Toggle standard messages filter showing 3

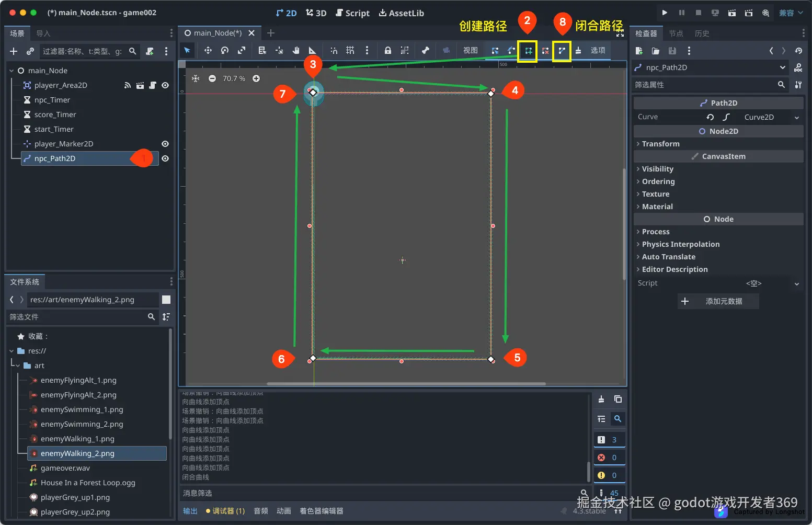pyautogui.click(x=609, y=440)
